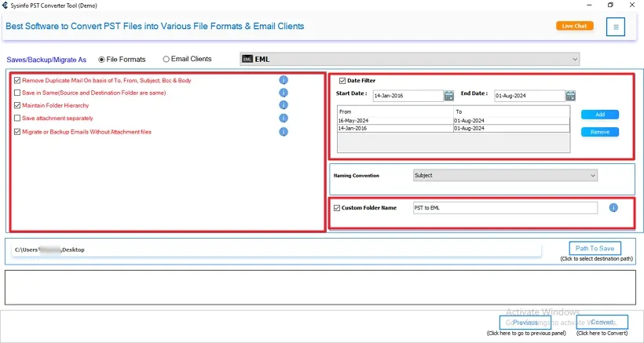Click info icon beside Migrate Without Attachment
This screenshot has width=644, height=343.
pos(284,131)
